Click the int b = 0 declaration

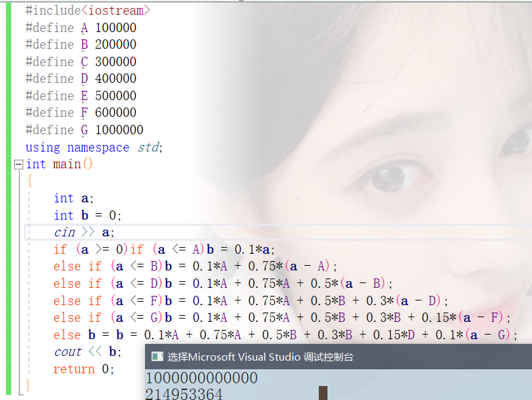point(88,215)
